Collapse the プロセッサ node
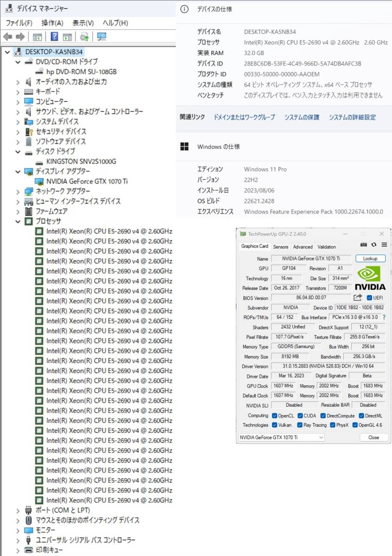 pos(18,221)
